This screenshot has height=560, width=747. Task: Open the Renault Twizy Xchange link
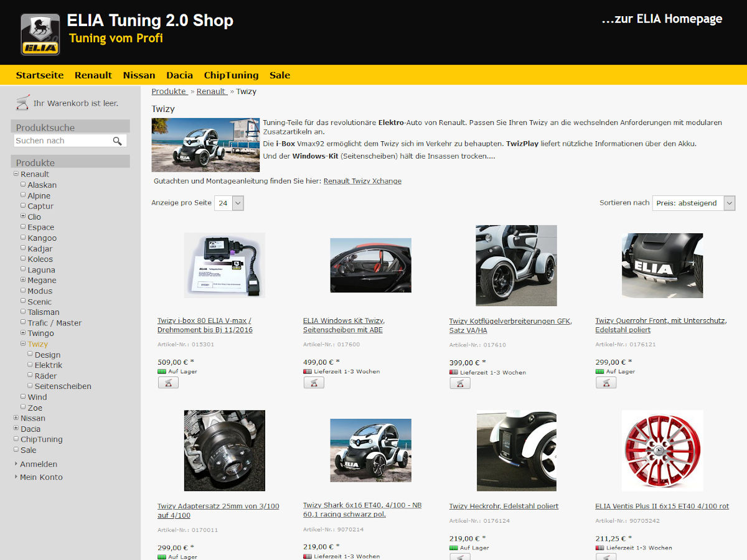click(362, 181)
